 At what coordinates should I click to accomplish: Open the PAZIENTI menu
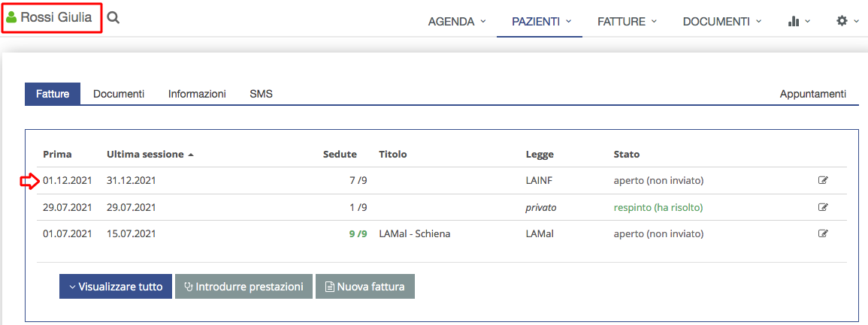pyautogui.click(x=541, y=22)
